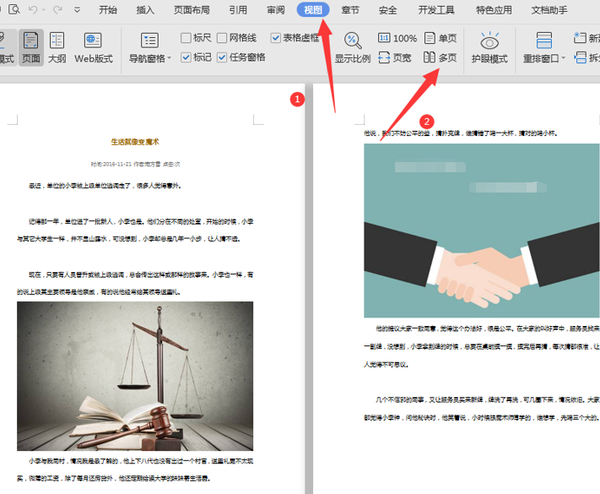The width and height of the screenshot is (600, 494).
Task: Toggle the 标尺 ruler checkbox
Action: (x=186, y=37)
